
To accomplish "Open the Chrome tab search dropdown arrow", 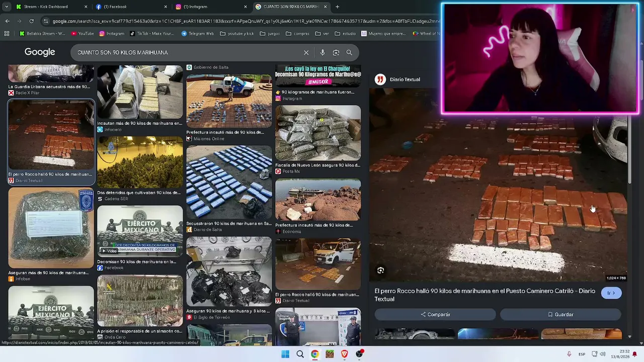I will tap(7, 7).
